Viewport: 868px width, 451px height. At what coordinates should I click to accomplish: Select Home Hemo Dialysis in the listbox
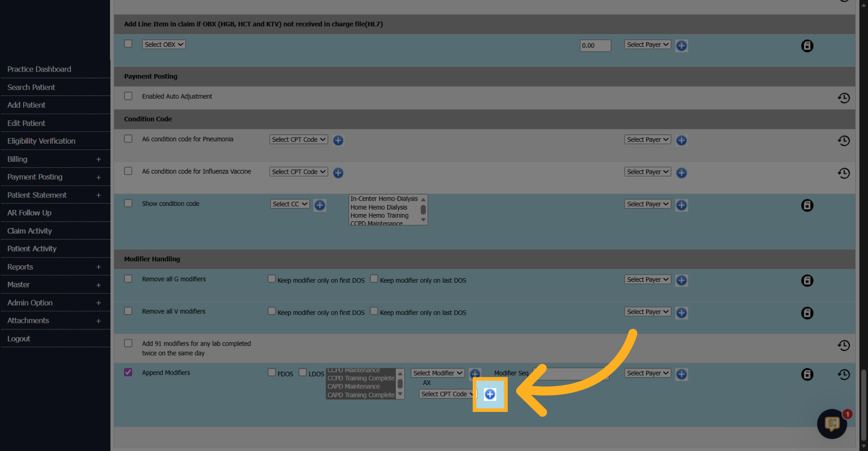[379, 207]
